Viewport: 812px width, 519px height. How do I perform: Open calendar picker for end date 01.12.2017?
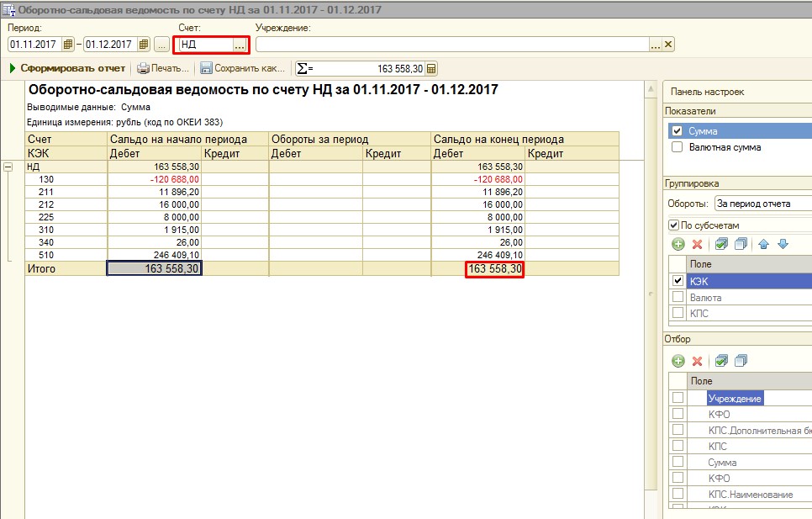point(143,45)
